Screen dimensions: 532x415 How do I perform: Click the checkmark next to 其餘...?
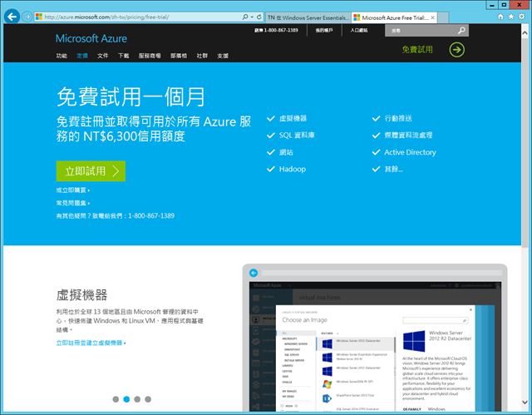pos(377,169)
